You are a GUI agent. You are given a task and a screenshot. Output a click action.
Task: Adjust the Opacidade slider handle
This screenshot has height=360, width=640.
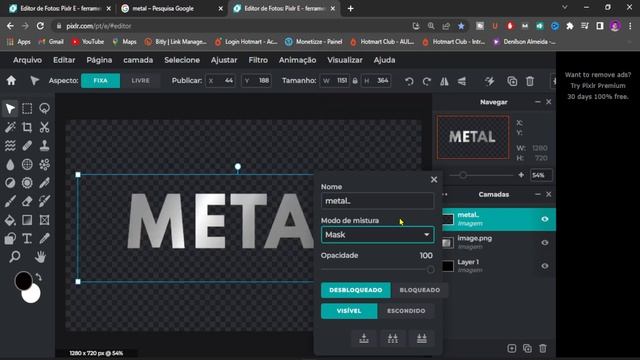coord(430,269)
